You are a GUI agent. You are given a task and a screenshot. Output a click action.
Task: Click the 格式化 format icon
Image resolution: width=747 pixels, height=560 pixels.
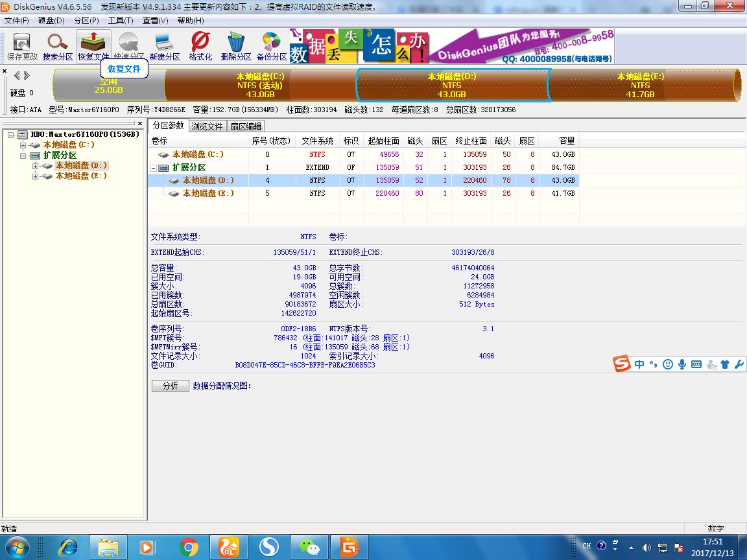200,47
